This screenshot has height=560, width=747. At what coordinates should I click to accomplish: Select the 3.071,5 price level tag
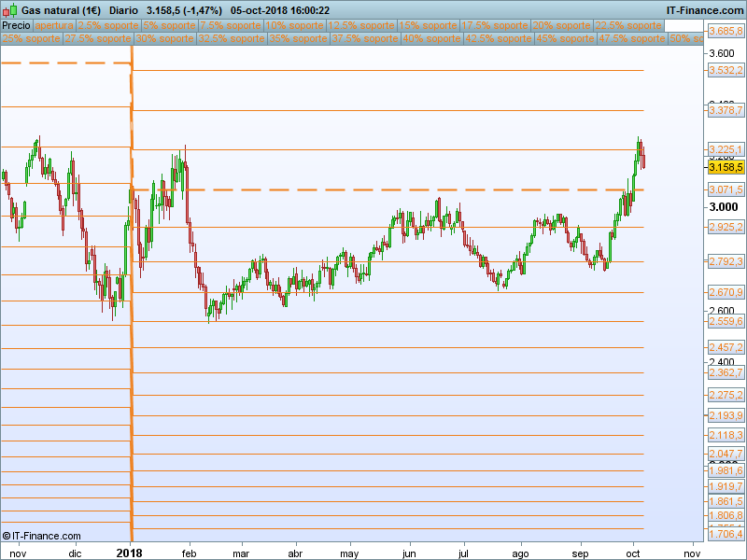tap(726, 189)
